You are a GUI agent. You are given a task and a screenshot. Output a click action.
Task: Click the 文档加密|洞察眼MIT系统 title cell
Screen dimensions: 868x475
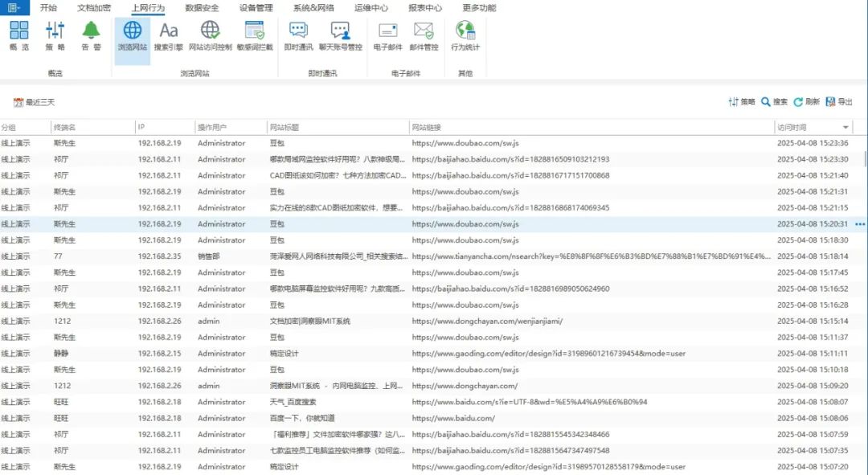309,321
